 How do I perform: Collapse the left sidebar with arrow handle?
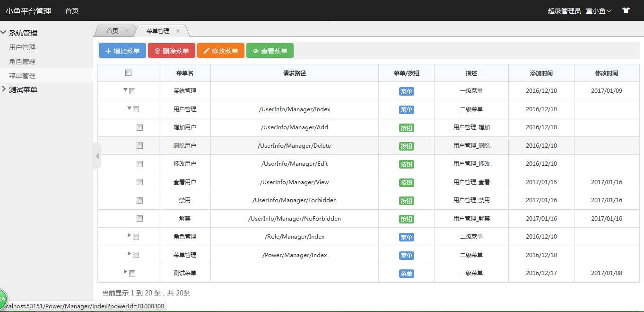coord(97,156)
